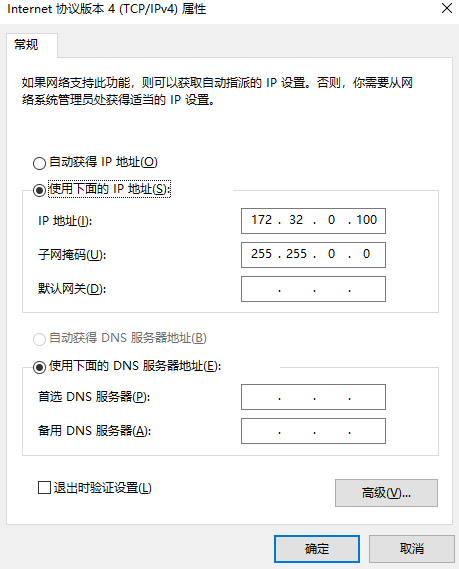Click last octet 100 in IP address
Screen dimensions: 459x569
pos(366,220)
